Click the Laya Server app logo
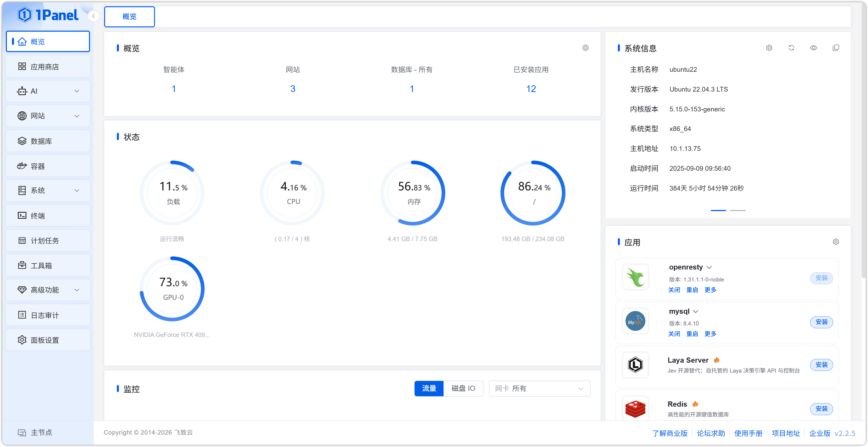Screen dimensions: 868x447 click(635, 365)
